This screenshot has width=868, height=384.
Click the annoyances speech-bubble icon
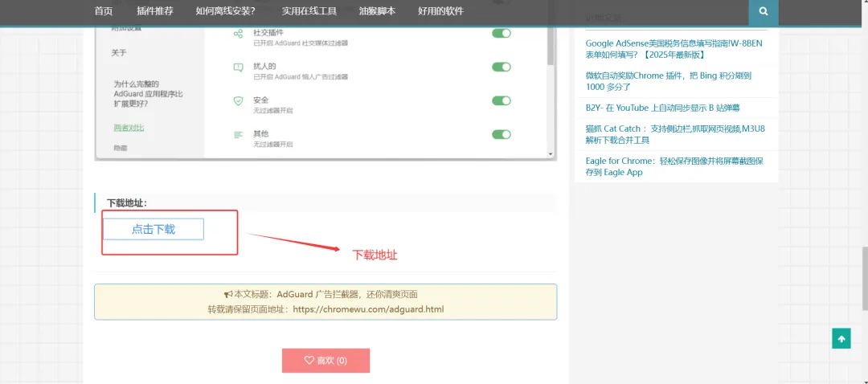(x=238, y=67)
